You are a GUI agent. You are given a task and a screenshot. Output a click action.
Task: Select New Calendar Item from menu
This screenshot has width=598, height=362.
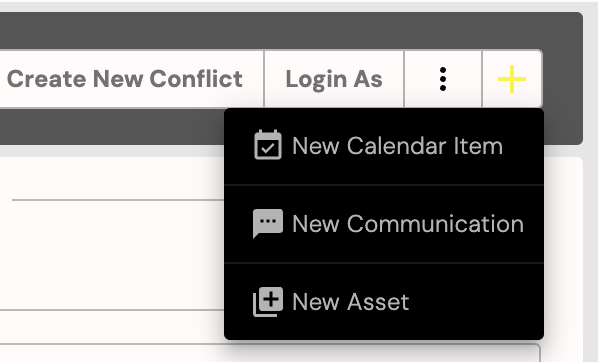coord(384,146)
